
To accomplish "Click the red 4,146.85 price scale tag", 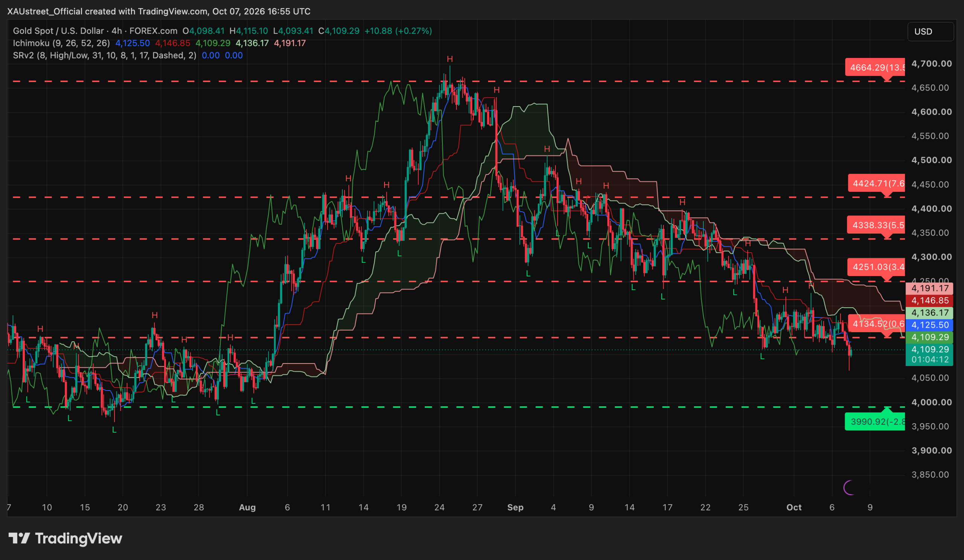I will [x=930, y=301].
